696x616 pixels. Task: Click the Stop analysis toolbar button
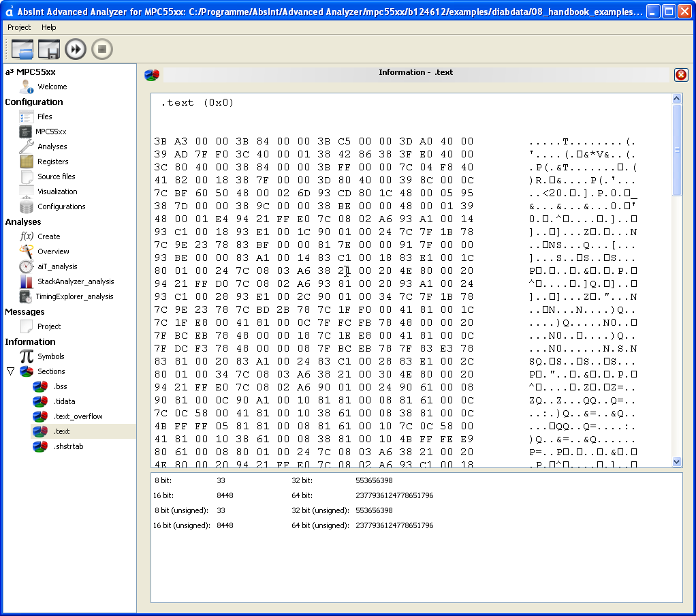[x=102, y=49]
